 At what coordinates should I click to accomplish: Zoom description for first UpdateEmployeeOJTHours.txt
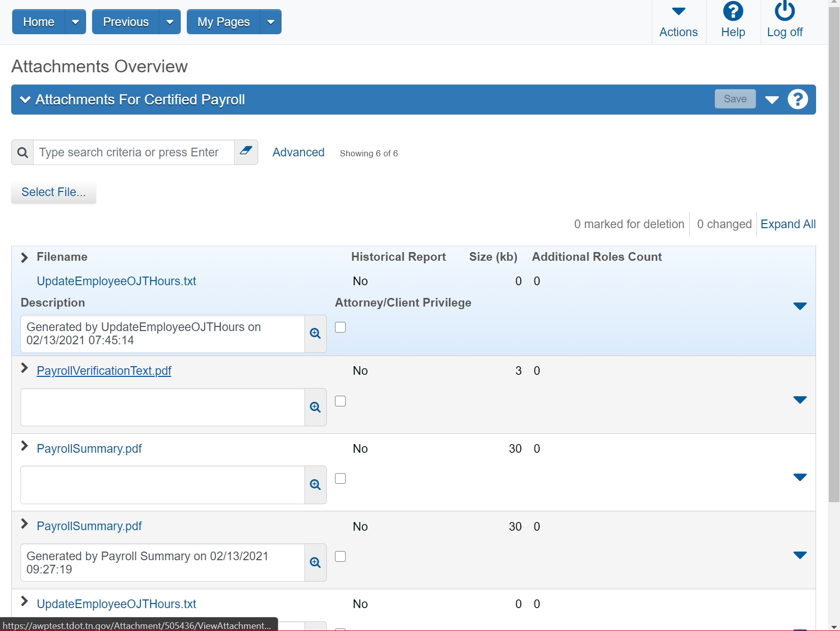click(x=316, y=334)
